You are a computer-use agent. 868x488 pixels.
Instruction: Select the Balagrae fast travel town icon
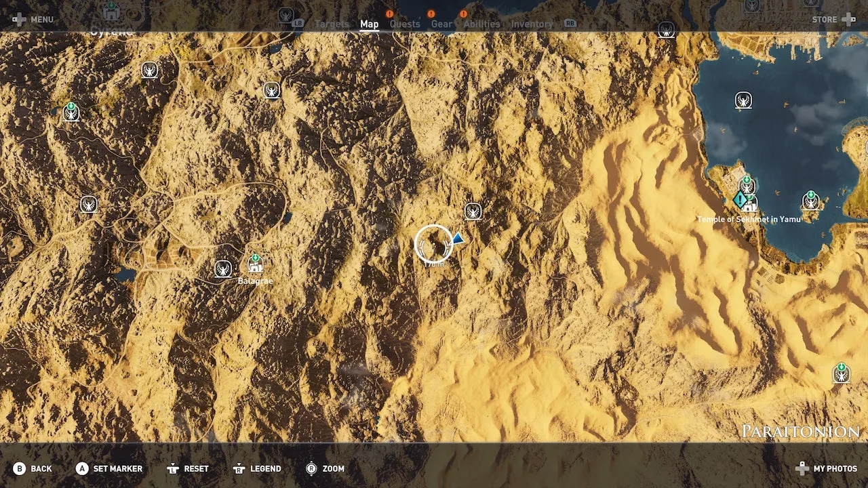click(256, 264)
